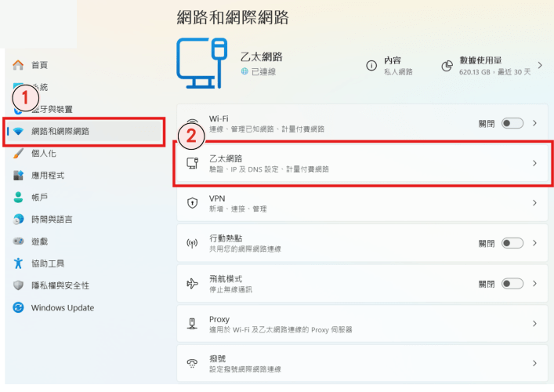
Task: Click the airplane mode plane icon
Action: coord(192,284)
